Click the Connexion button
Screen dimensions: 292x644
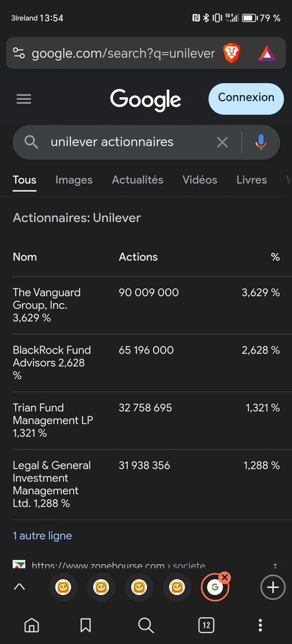(246, 99)
